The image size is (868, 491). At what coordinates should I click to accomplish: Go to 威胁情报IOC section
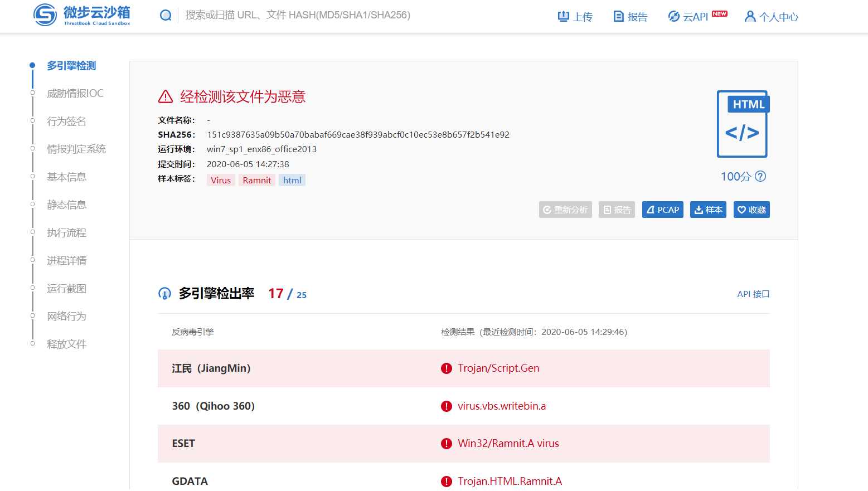[x=75, y=94]
